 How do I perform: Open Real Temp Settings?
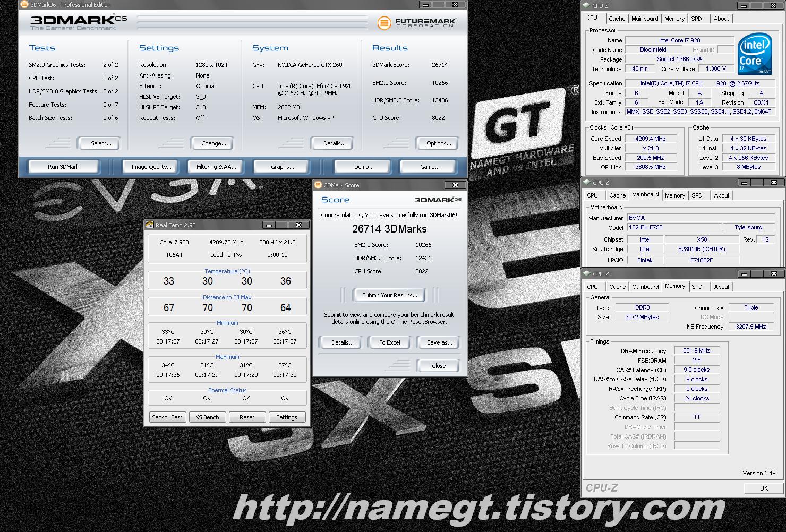pyautogui.click(x=287, y=417)
